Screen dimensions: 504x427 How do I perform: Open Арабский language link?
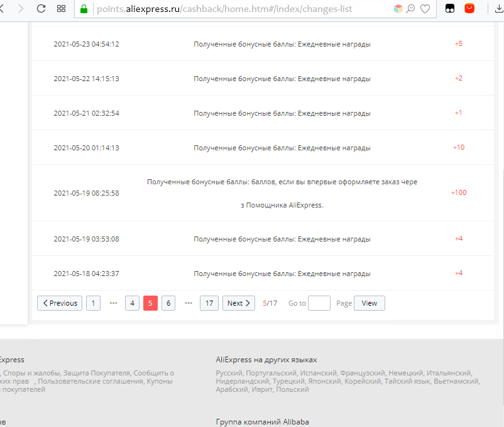point(232,389)
